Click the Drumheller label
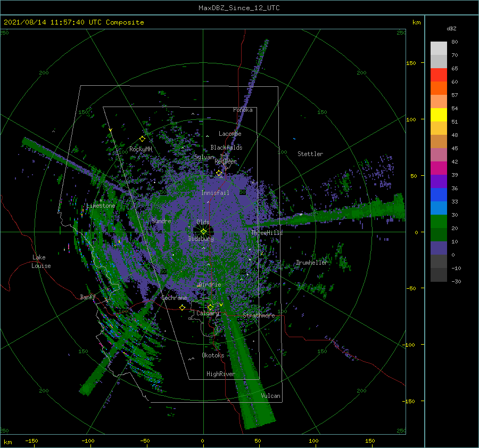Viewport: 479px width, 448px height. point(311,263)
